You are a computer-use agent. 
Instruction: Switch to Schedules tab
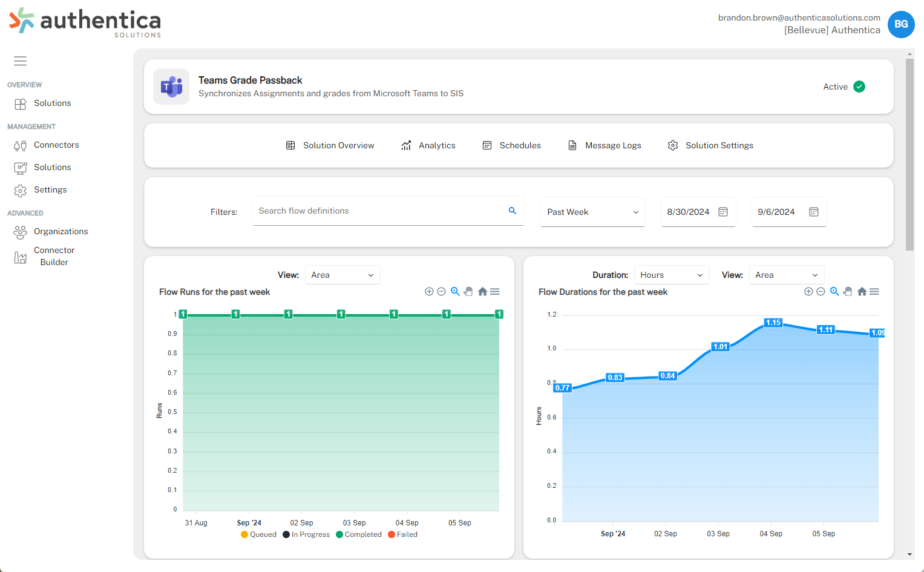pyautogui.click(x=512, y=145)
